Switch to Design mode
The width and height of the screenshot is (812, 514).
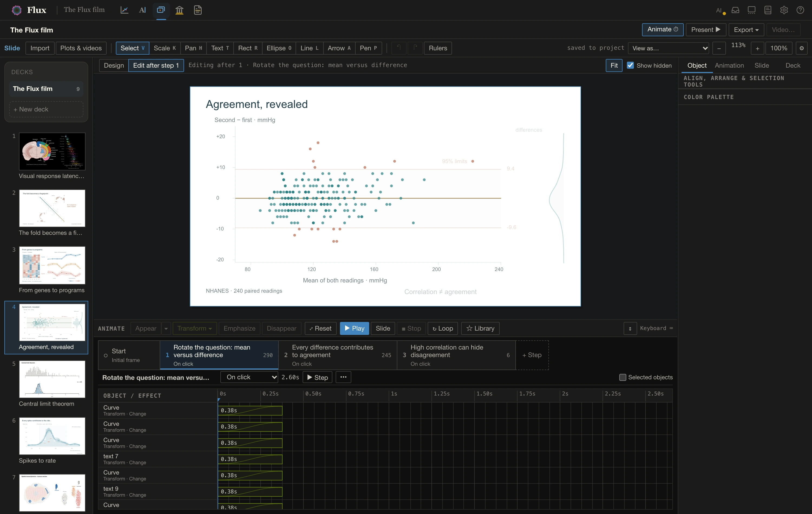coord(114,65)
